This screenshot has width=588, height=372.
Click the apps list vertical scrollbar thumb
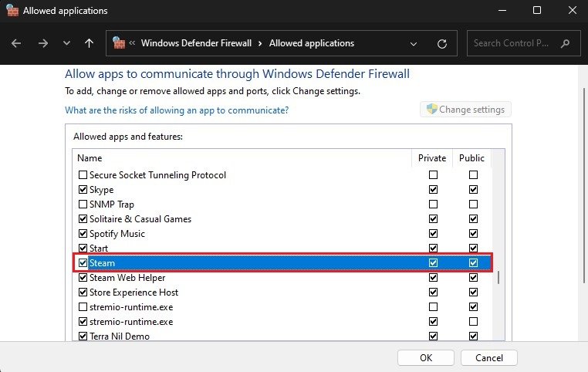[x=498, y=277]
